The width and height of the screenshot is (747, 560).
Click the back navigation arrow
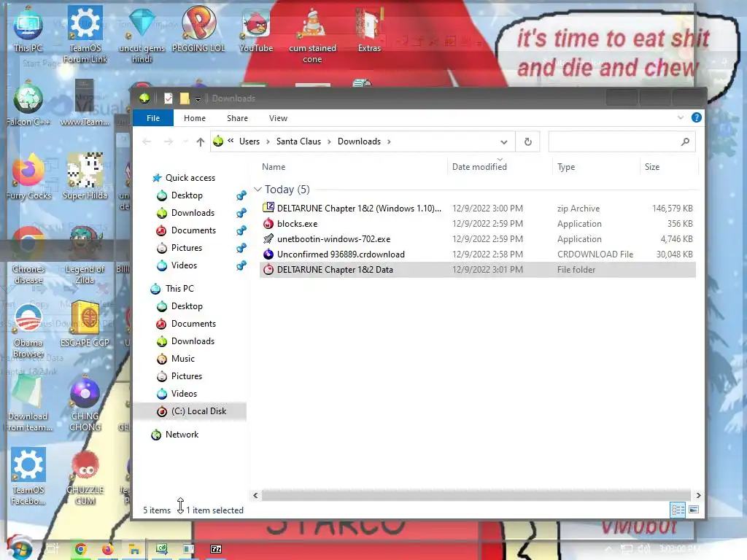pyautogui.click(x=147, y=142)
